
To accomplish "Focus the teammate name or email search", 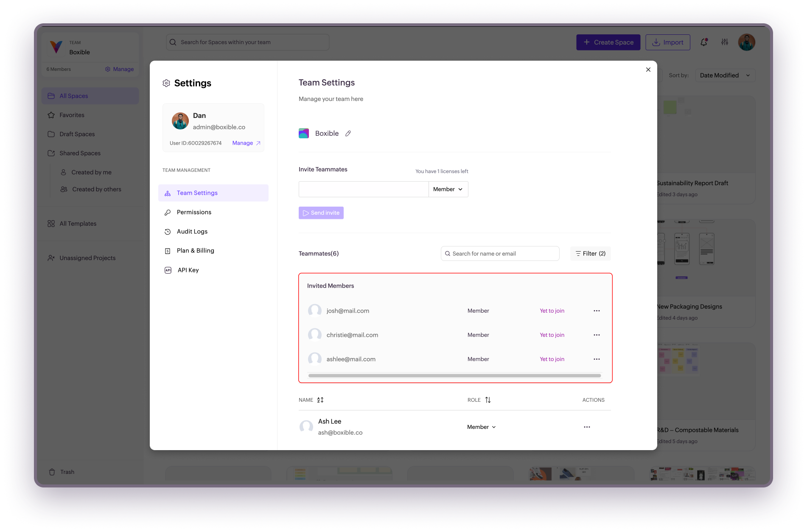I will point(501,254).
